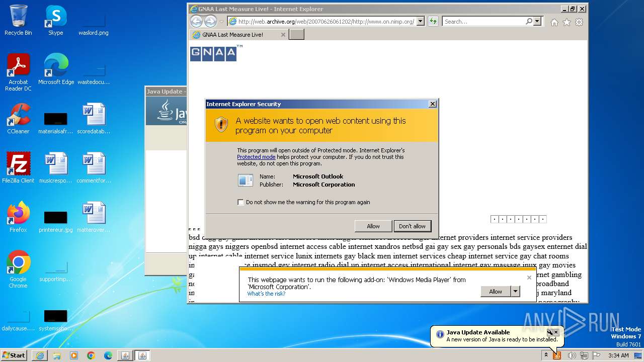The width and height of the screenshot is (644, 362).
Task: Open the IE Home page icon
Action: tap(554, 22)
